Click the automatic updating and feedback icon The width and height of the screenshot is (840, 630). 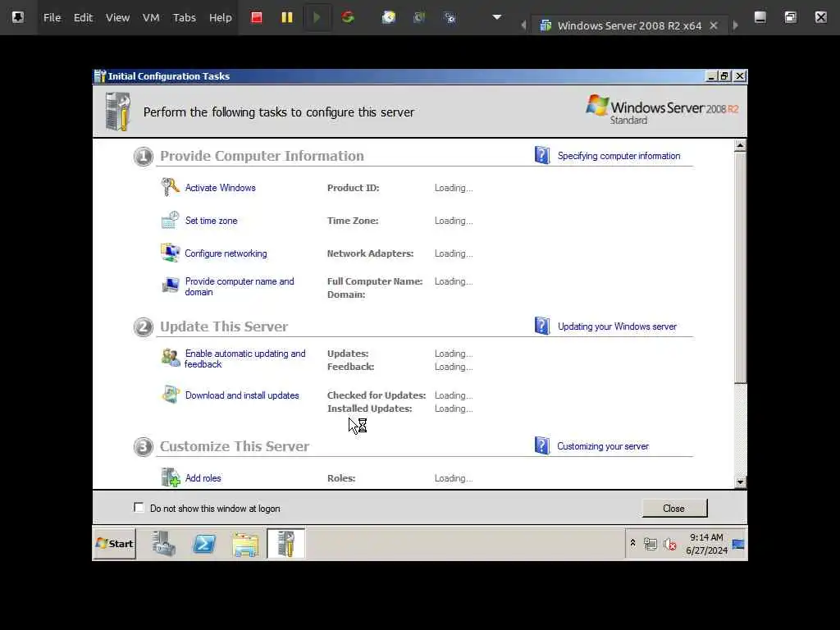(171, 358)
